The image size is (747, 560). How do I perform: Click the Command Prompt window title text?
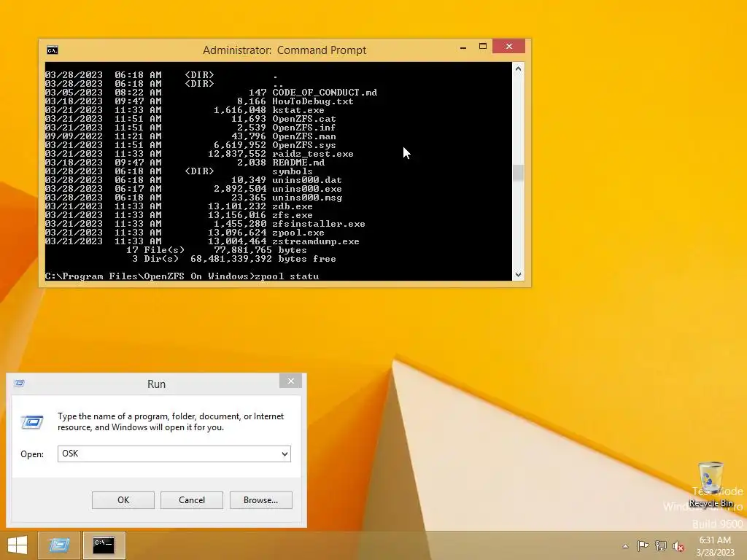[285, 50]
